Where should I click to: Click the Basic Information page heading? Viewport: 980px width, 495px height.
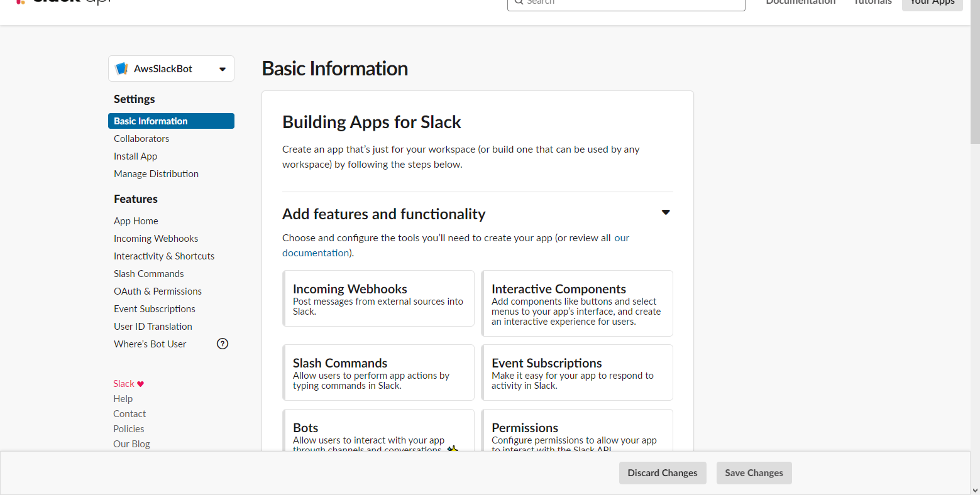[x=335, y=68]
